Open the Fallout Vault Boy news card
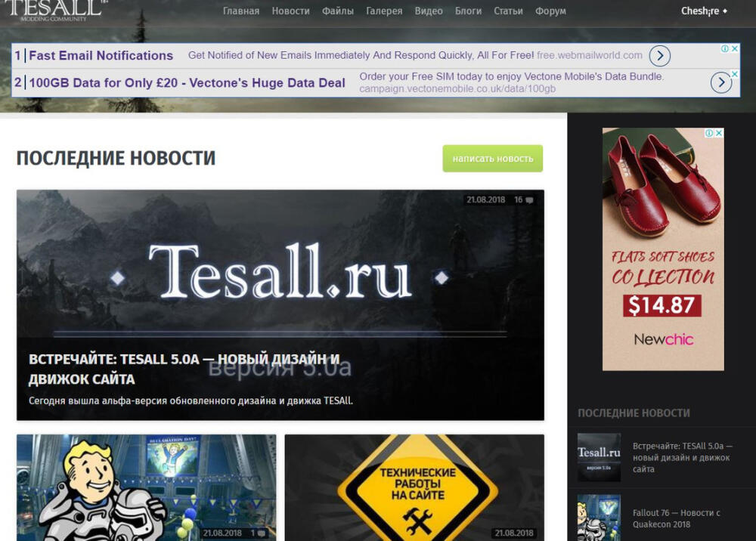Image resolution: width=756 pixels, height=541 pixels. 147,487
